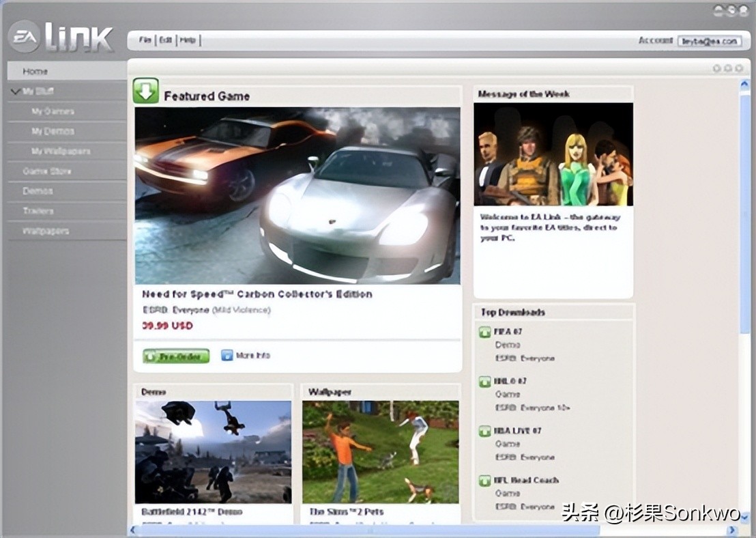756x538 pixels.
Task: Click the FIFA 07 title in Top Downloads
Action: pos(508,332)
